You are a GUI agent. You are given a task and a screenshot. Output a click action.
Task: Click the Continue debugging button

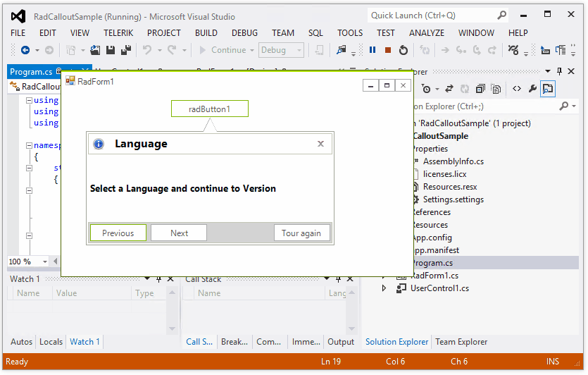(223, 50)
